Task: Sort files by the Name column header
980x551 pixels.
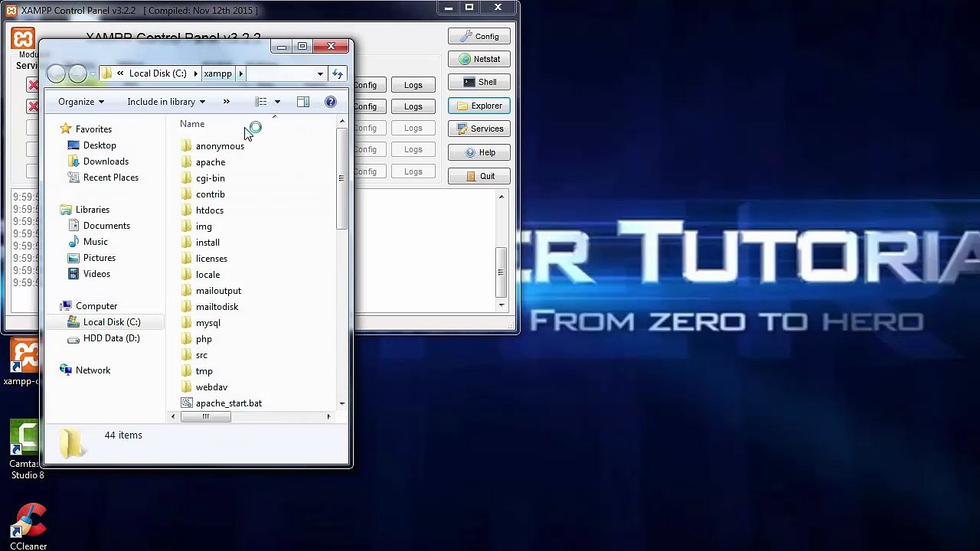Action: tap(192, 124)
